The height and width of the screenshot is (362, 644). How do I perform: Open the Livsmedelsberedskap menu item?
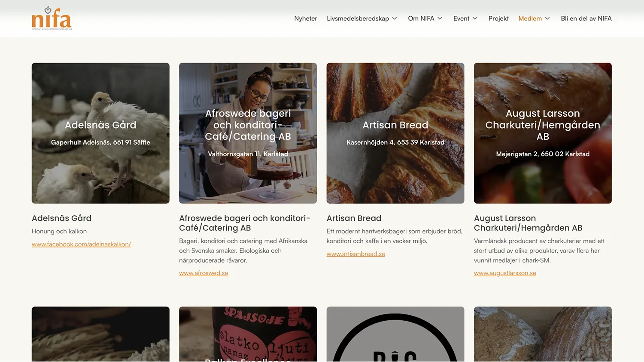358,18
